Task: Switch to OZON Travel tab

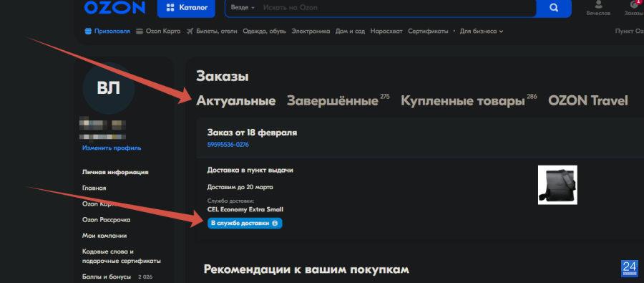Action: coord(587,101)
